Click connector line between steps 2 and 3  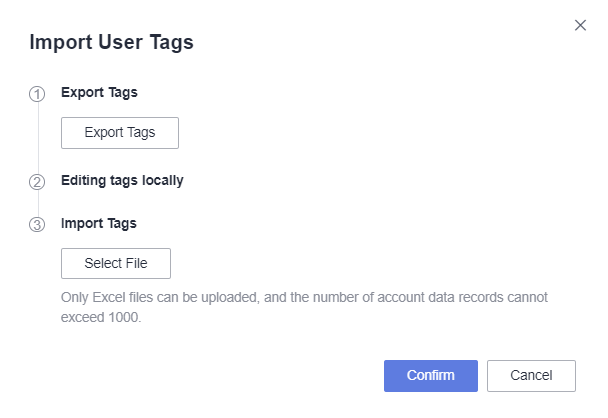38,203
